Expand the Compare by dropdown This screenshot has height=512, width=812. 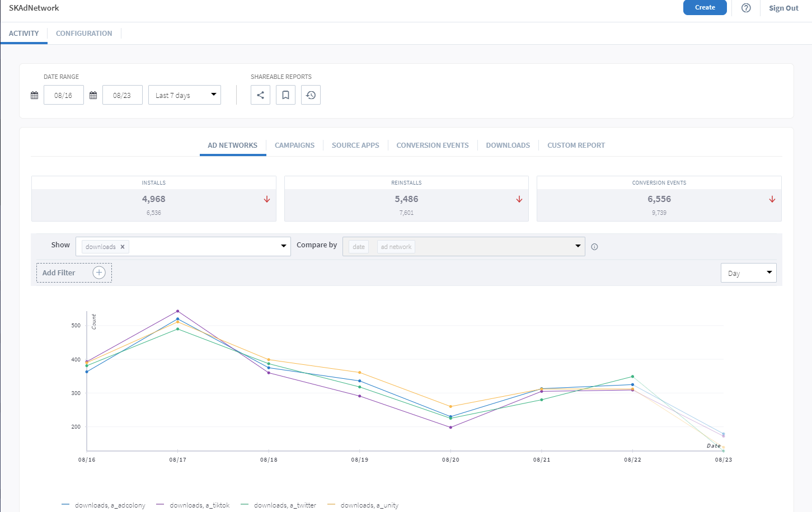(578, 246)
